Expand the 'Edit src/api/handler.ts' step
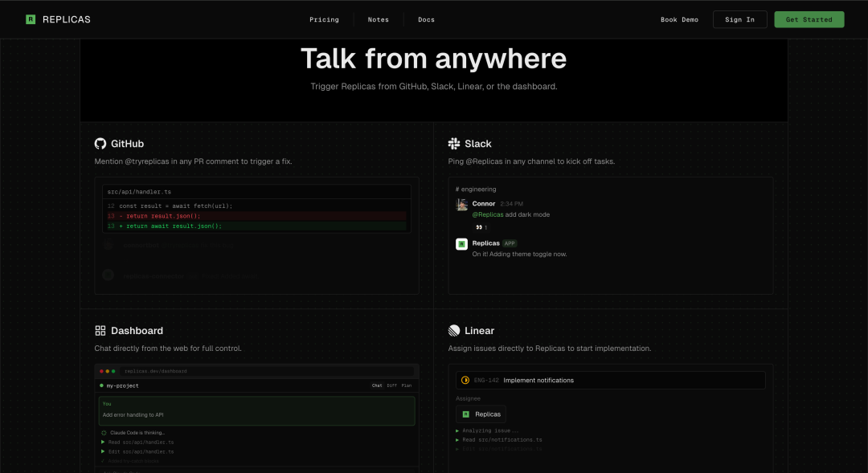This screenshot has height=473, width=868. click(137, 452)
